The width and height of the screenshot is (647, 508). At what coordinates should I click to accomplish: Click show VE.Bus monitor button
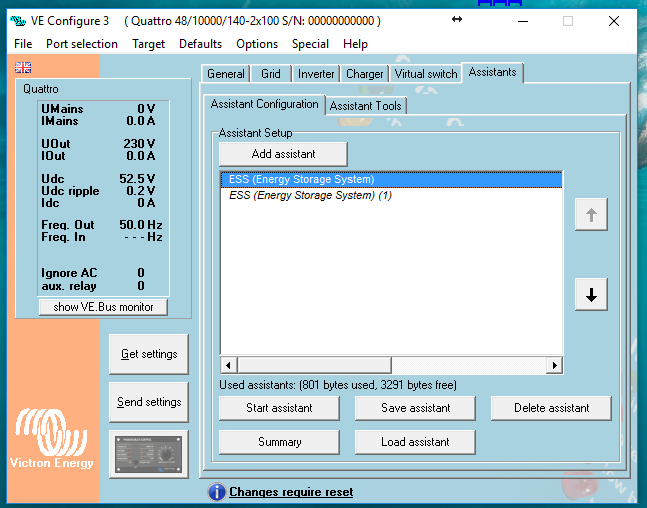click(103, 307)
